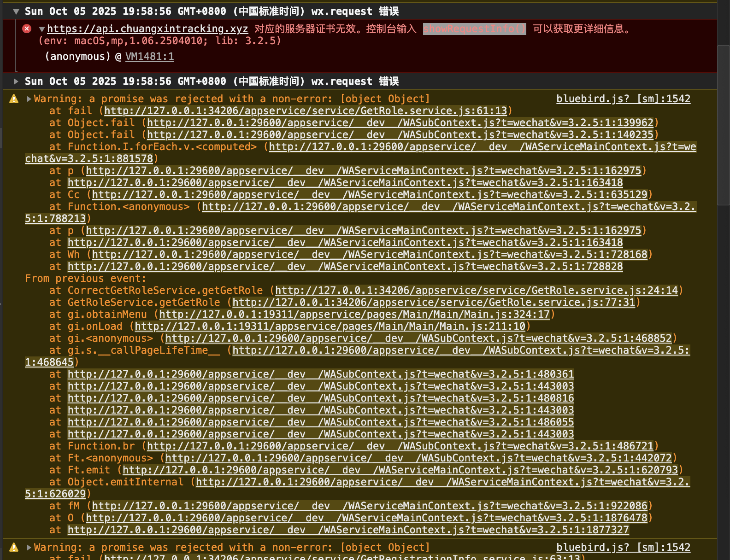Open GetRole.service.js:24:14 link
Screen dimensions: 730x560
pos(477,291)
